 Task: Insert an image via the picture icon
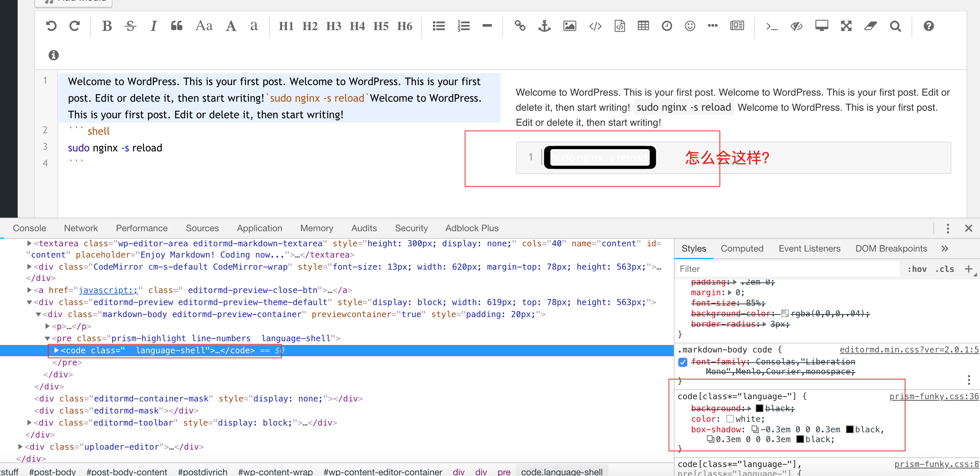point(570,26)
